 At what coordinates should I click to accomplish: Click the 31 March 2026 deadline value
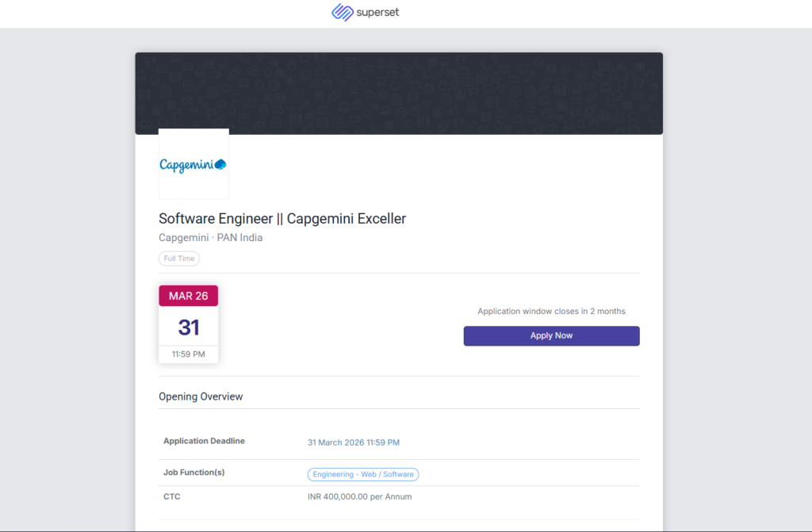click(354, 442)
